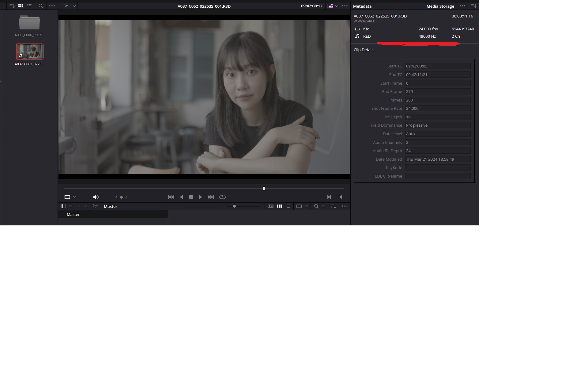Jump to the last frame
Viewport: 588px width, 368px height.
pyautogui.click(x=211, y=197)
